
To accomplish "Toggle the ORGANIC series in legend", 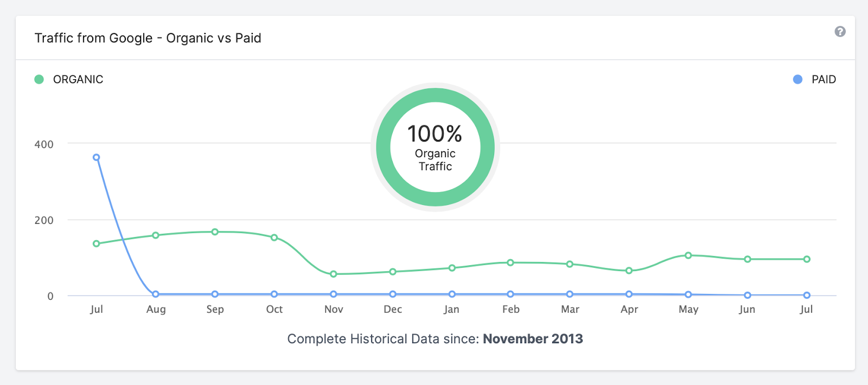I will (69, 80).
